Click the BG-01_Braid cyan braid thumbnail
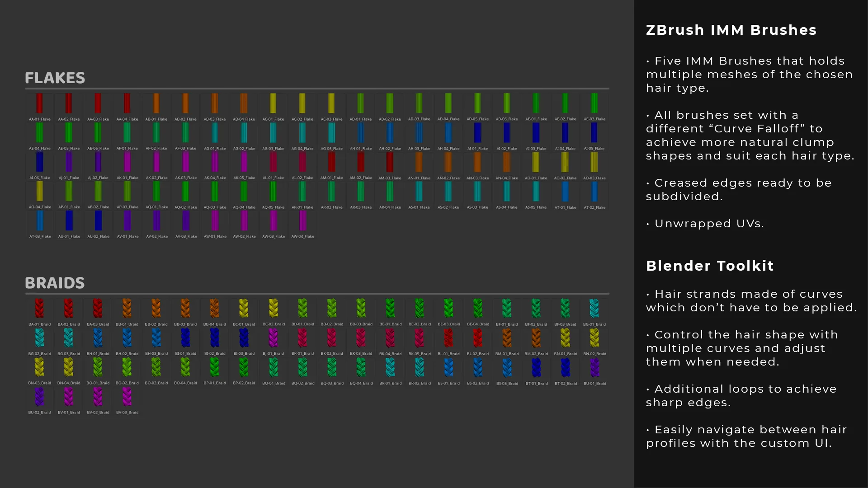Viewport: 868px width, 488px height. coord(594,309)
